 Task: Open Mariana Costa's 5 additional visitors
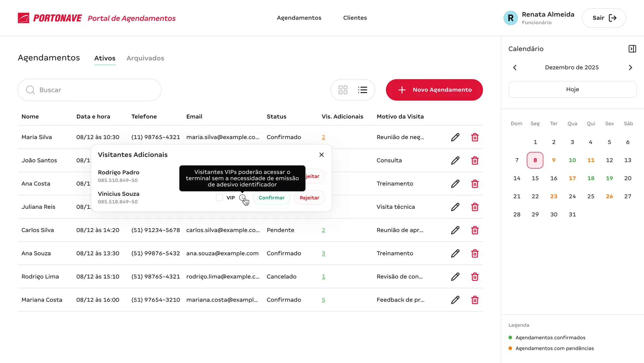(x=323, y=300)
